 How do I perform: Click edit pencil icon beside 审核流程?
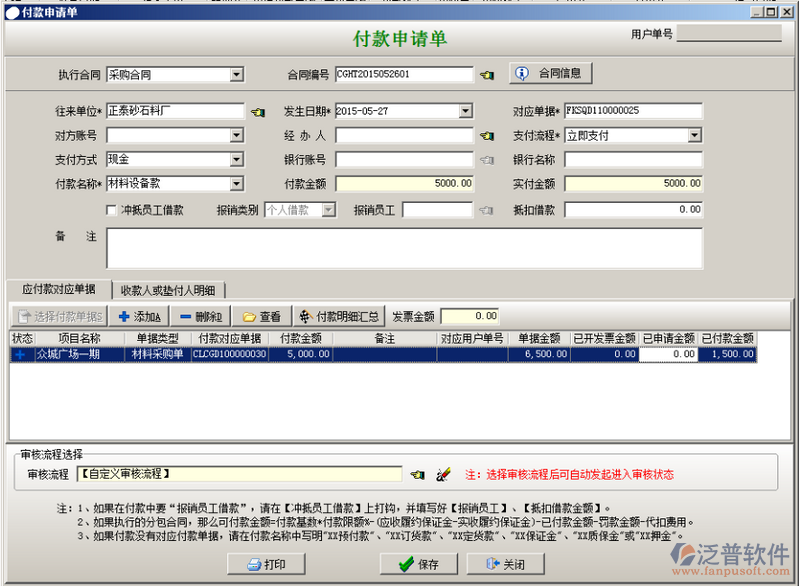coord(444,473)
